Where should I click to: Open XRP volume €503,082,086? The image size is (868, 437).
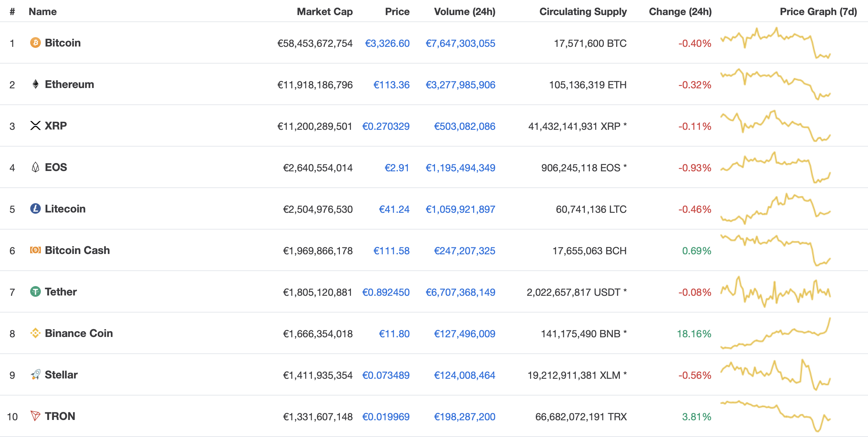pyautogui.click(x=465, y=126)
